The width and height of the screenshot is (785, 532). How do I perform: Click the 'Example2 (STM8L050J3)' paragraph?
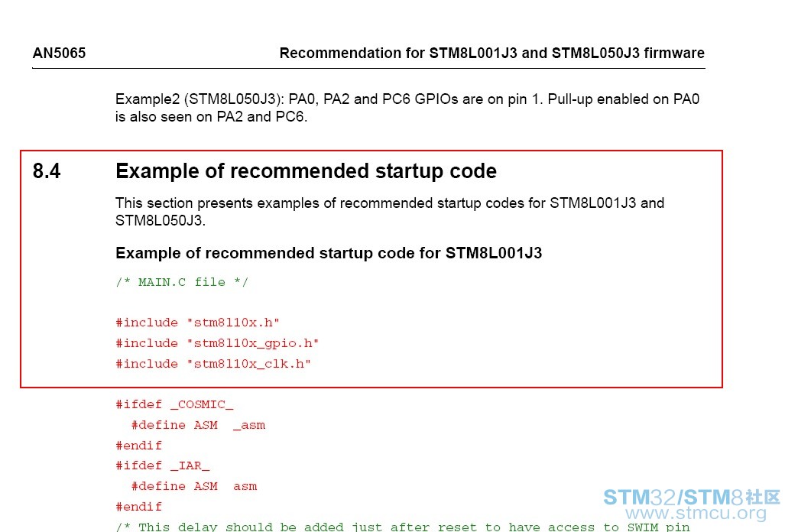point(407,108)
